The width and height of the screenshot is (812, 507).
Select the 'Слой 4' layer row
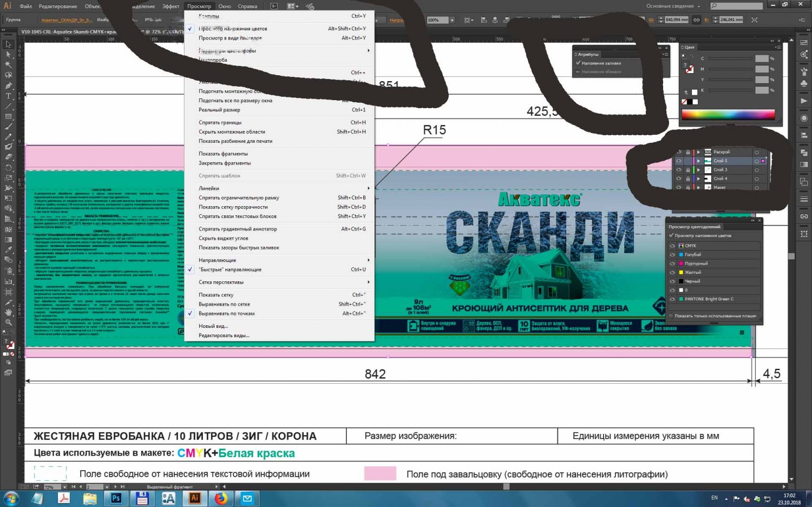[719, 179]
